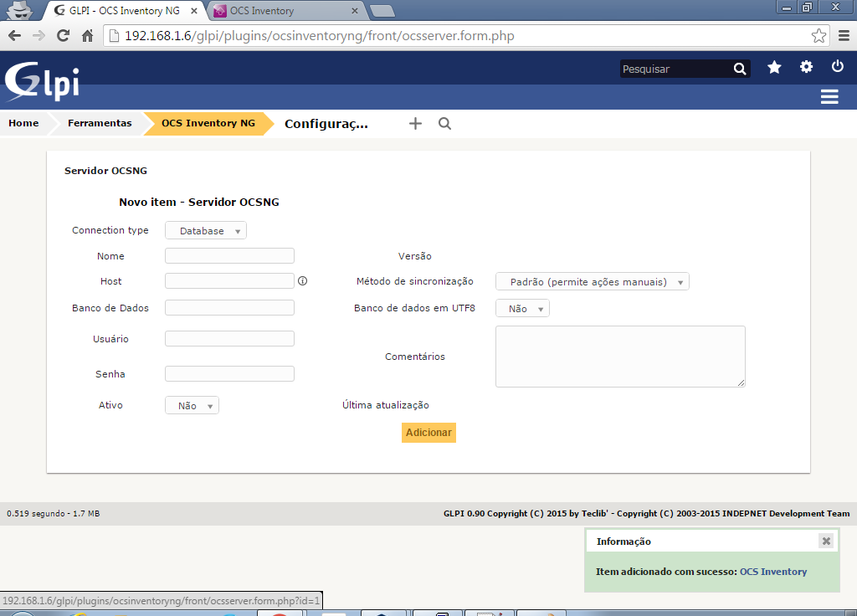Open the OCS Inventory link in notification
Viewport: 857px width, 616px height.
pyautogui.click(x=772, y=572)
